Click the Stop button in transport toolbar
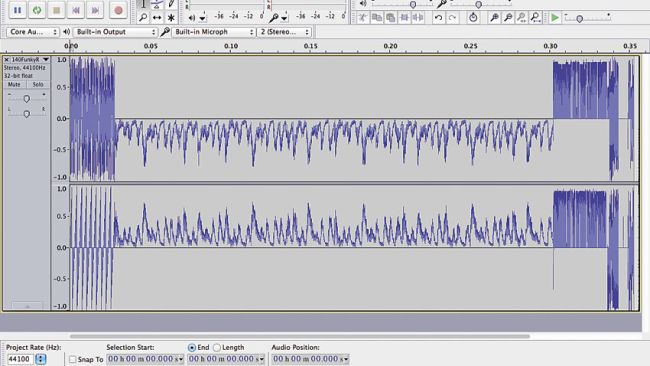 click(x=56, y=10)
